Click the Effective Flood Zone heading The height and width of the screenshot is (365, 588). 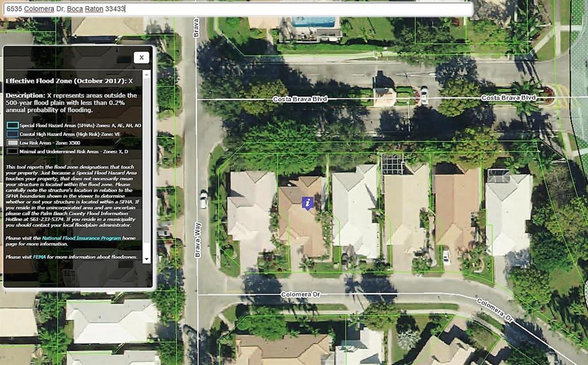[x=69, y=81]
